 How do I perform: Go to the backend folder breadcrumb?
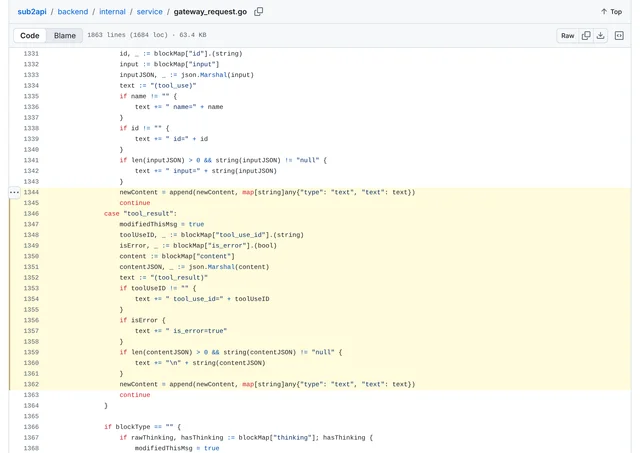(73, 12)
